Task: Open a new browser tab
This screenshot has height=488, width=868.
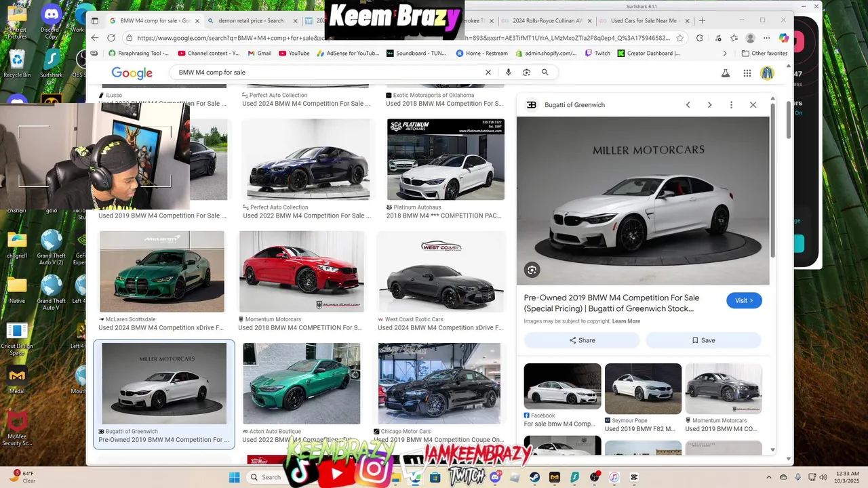Action: (x=702, y=20)
